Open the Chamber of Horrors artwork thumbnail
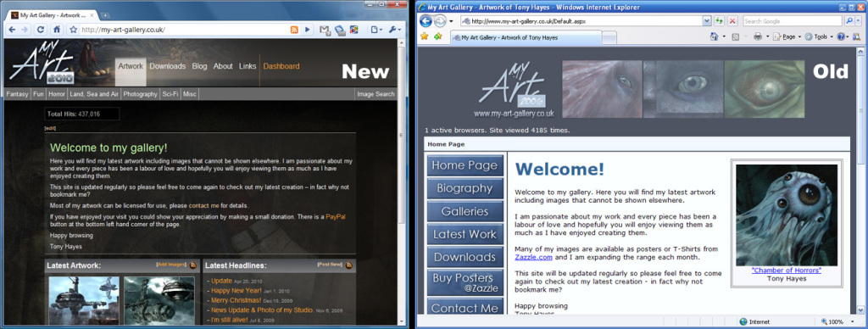The image size is (868, 329). tap(787, 215)
